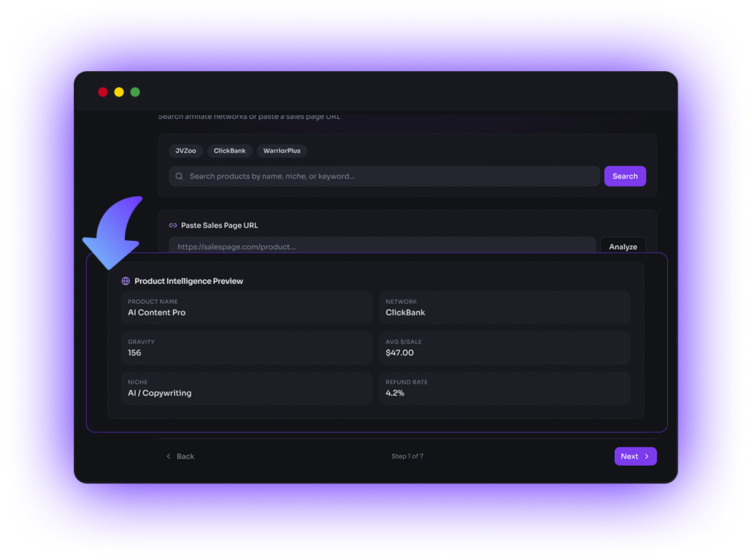Click the purple Search button
752x560 pixels.
pyautogui.click(x=625, y=176)
